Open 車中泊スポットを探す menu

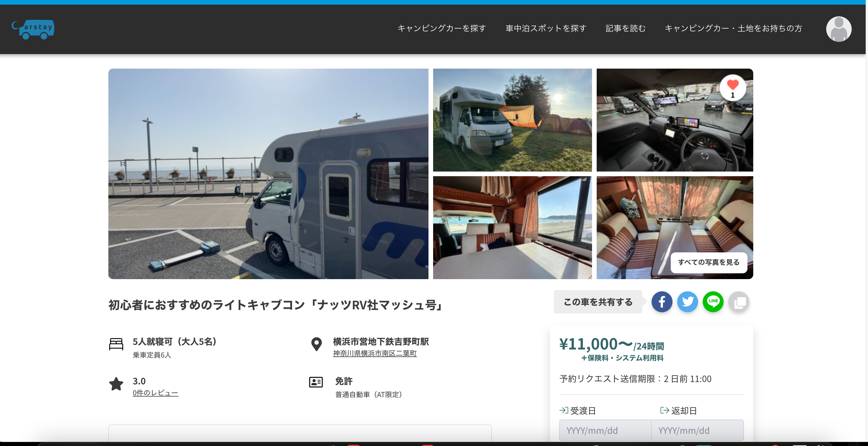(546, 28)
